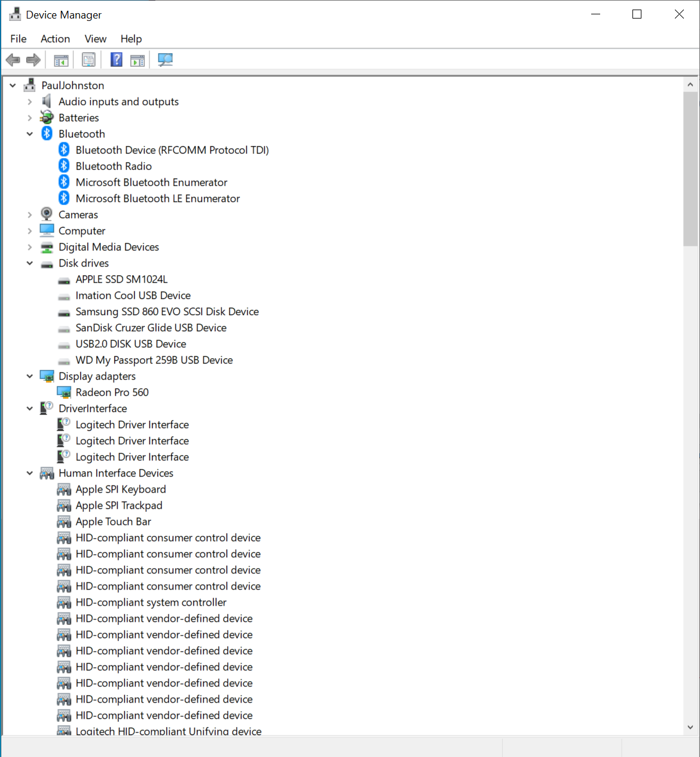700x757 pixels.
Task: Click the blue Help toolbar icon
Action: [117, 60]
